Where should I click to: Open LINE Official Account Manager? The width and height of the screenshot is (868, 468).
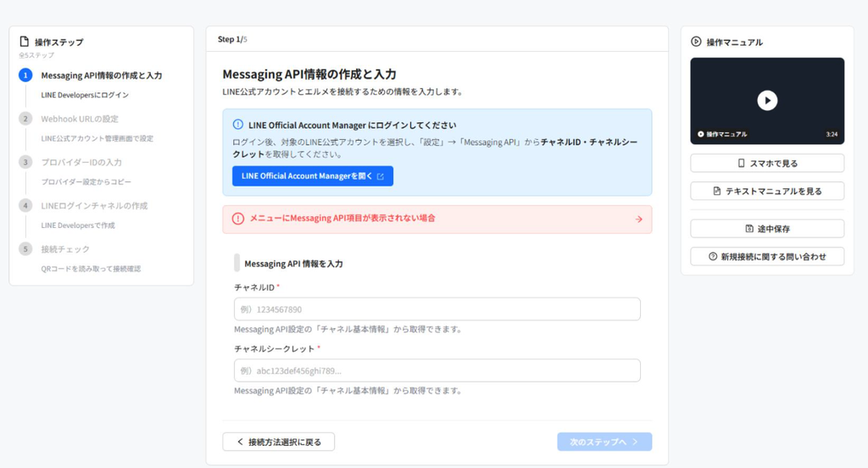pyautogui.click(x=313, y=176)
